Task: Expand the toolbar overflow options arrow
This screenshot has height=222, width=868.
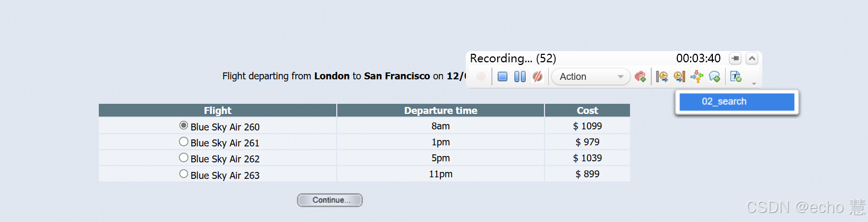Action: [754, 84]
